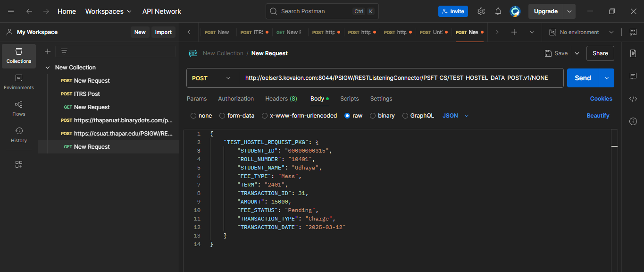Open the code snippet panel icon
The height and width of the screenshot is (272, 644).
[633, 99]
